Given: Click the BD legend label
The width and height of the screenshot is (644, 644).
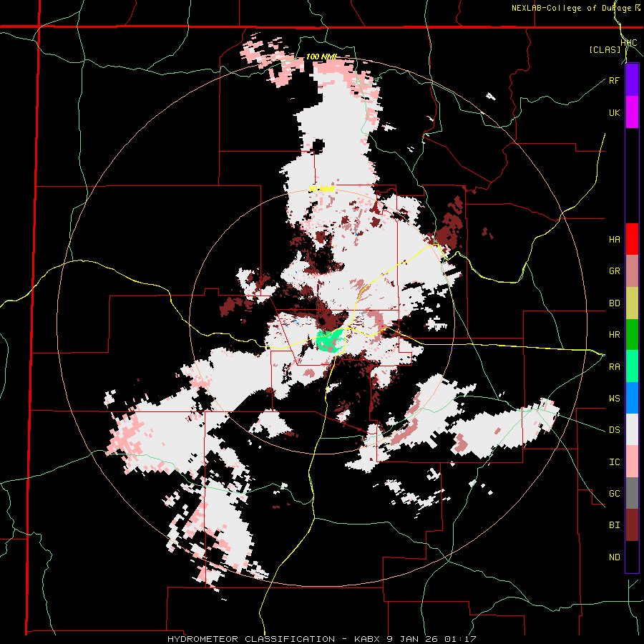Looking at the screenshot, I should click(x=614, y=303).
